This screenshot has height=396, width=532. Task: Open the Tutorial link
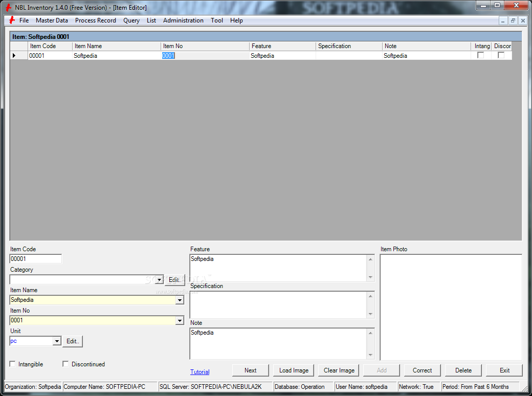[x=200, y=372]
